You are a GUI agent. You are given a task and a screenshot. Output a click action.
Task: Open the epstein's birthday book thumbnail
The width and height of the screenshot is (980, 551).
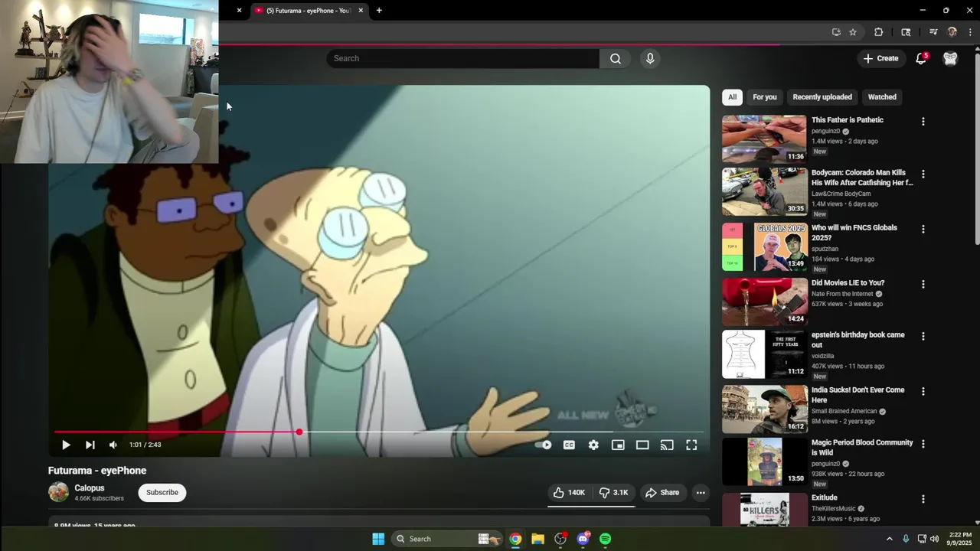764,354
